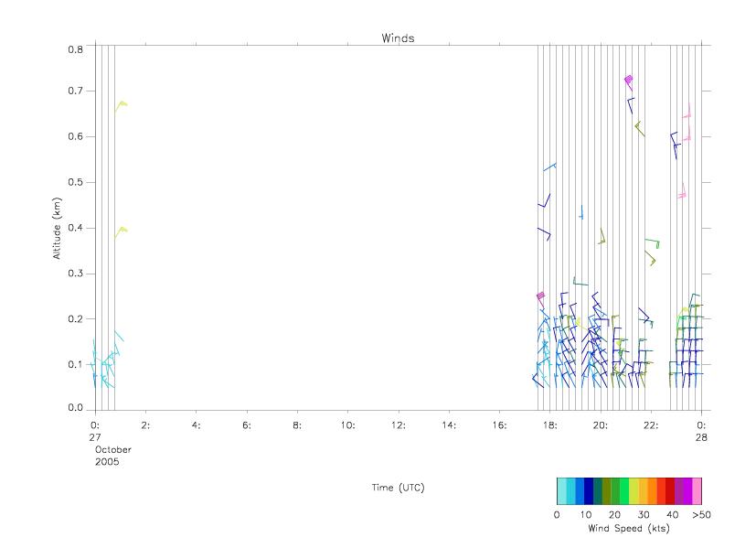Viewport: 756px width, 559px height.
Task: Click the "30" label under the colorbar
Action: 644,514
